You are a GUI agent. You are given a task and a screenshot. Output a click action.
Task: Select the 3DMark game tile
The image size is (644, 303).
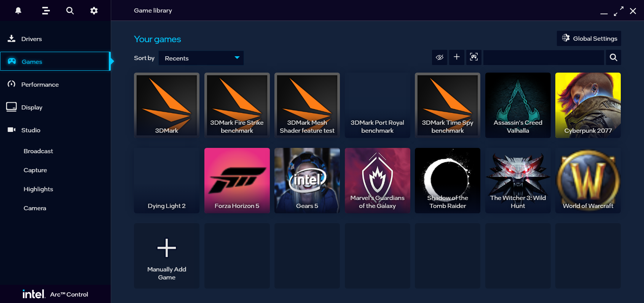[x=167, y=105]
